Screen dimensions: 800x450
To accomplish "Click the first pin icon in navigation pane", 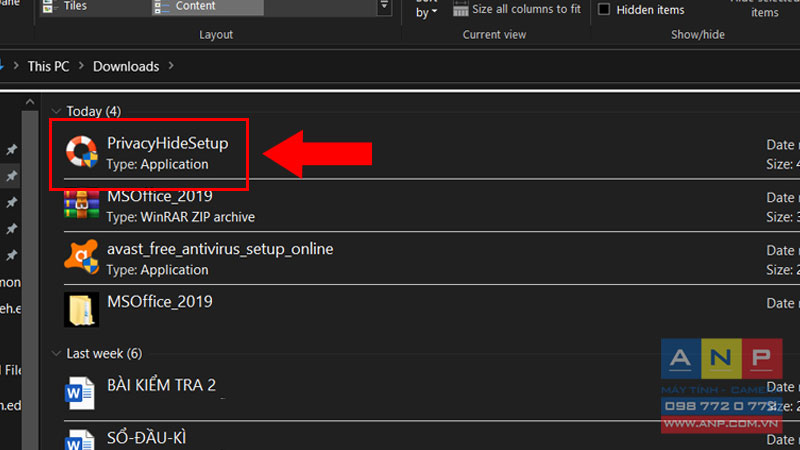I will tap(11, 149).
